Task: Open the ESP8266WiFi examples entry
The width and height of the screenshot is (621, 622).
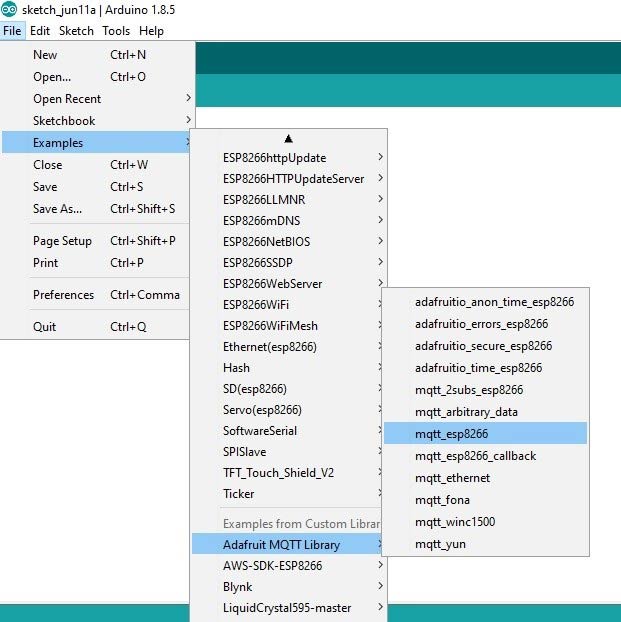Action: coord(286,305)
